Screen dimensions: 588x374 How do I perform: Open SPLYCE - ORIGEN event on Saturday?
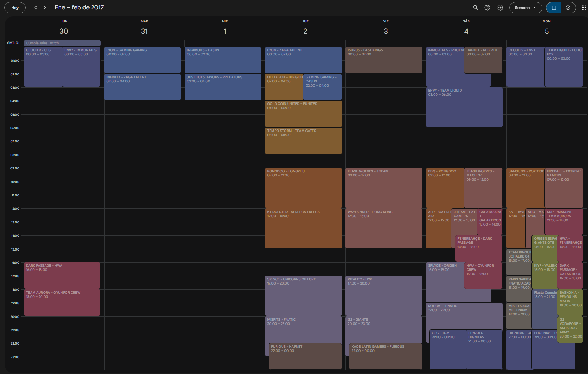(445, 282)
